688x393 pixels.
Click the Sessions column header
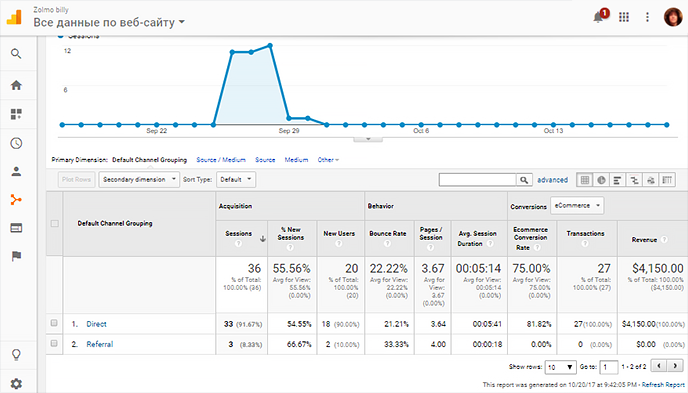(x=239, y=233)
